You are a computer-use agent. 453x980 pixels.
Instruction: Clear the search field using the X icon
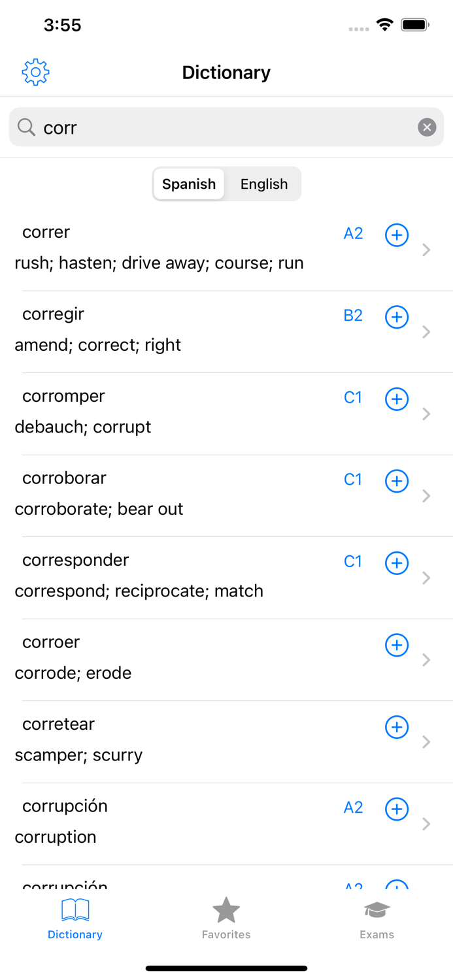click(427, 127)
